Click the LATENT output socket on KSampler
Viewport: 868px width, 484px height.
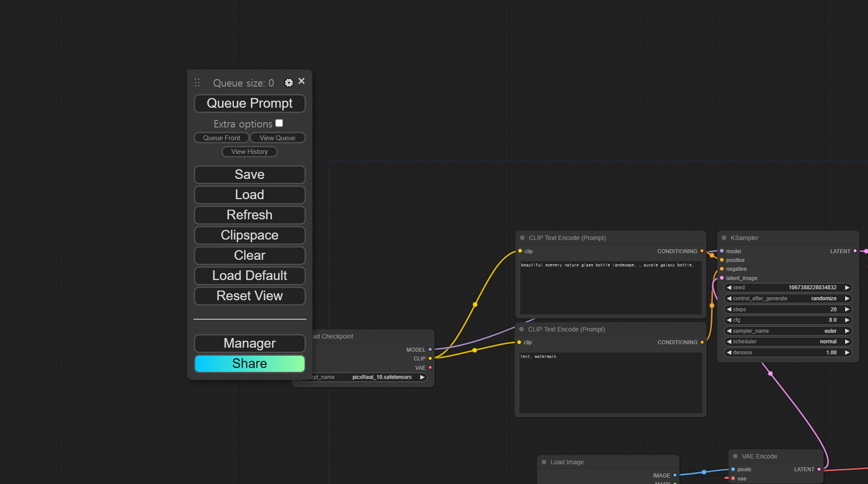pyautogui.click(x=855, y=251)
